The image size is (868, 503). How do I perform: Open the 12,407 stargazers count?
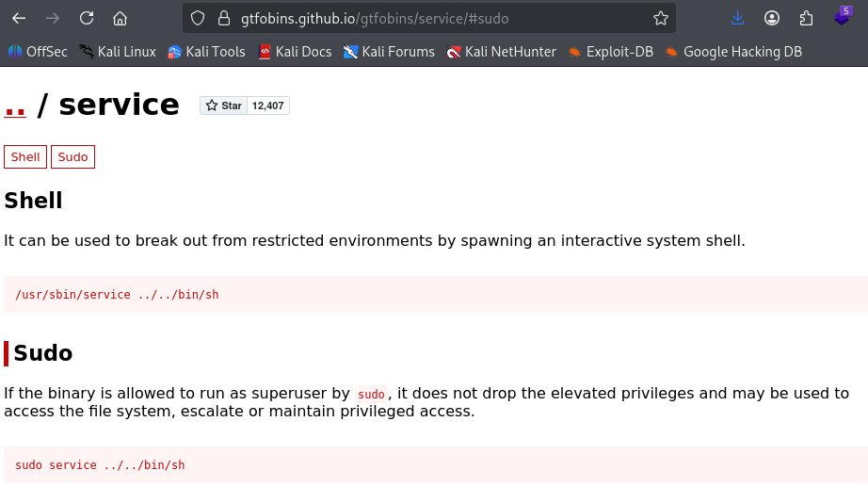[x=268, y=105]
